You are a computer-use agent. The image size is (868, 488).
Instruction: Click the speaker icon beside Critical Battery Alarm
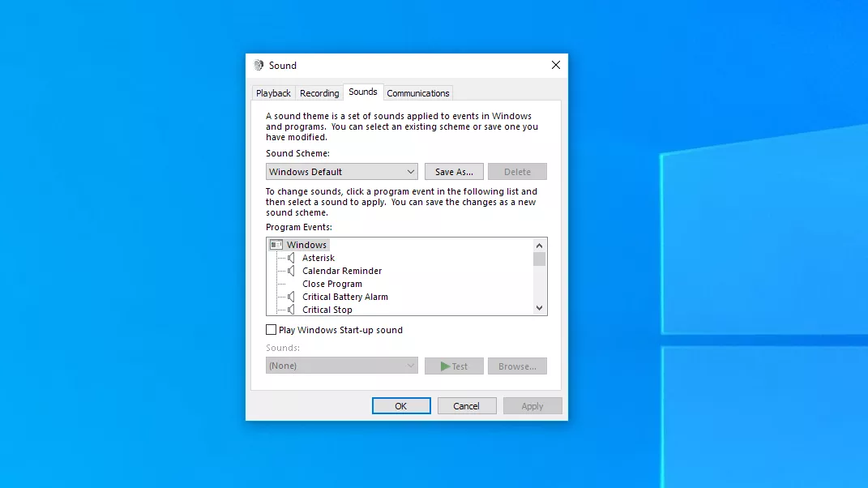coord(291,297)
